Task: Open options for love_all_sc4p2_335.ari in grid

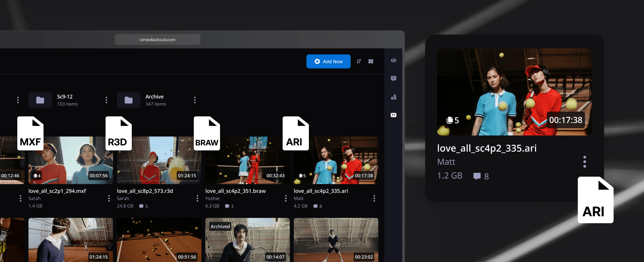Action: (374, 198)
